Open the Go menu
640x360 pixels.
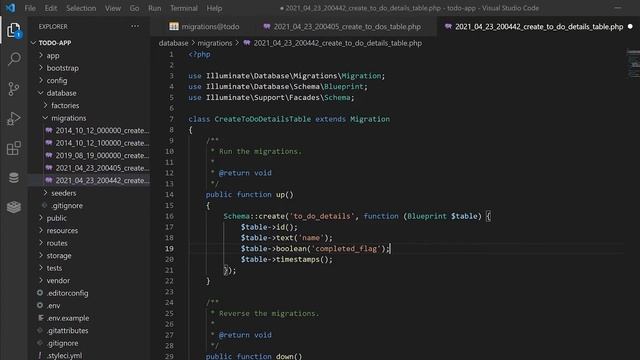coord(134,8)
